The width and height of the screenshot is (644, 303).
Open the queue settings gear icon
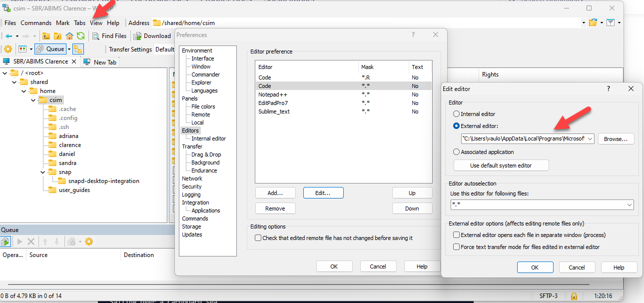[x=89, y=241]
